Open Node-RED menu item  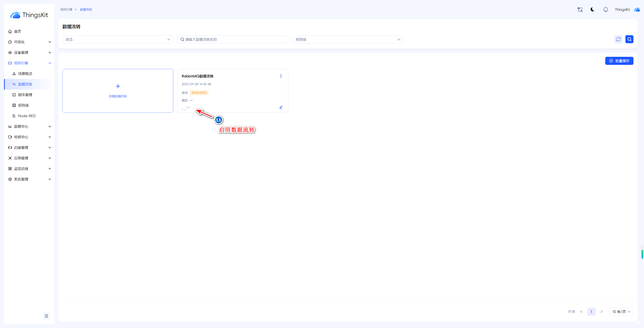point(27,116)
